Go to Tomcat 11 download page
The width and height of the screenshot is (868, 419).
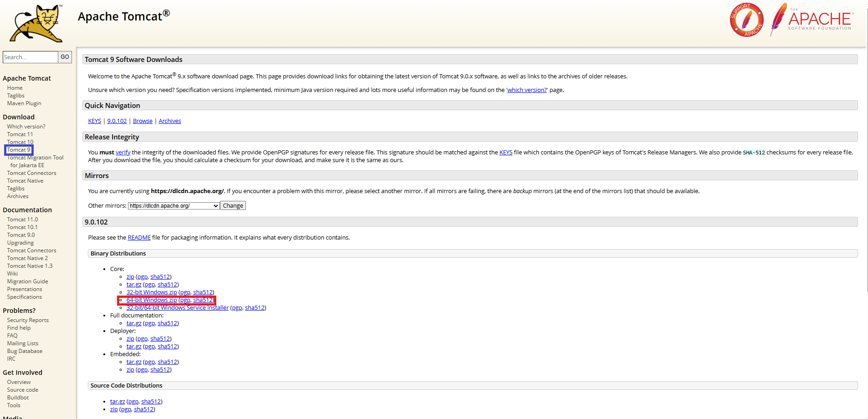click(x=20, y=134)
